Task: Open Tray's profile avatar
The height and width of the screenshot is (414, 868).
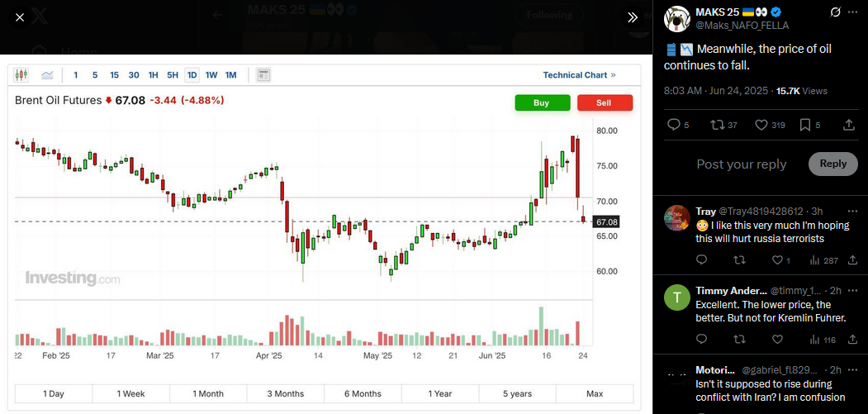Action: [x=676, y=217]
